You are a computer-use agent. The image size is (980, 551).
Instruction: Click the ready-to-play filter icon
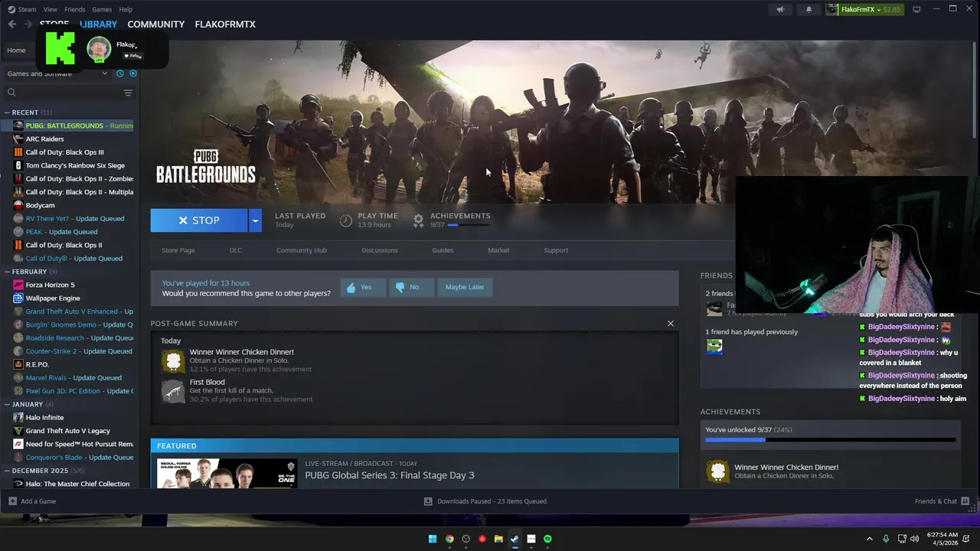[133, 73]
